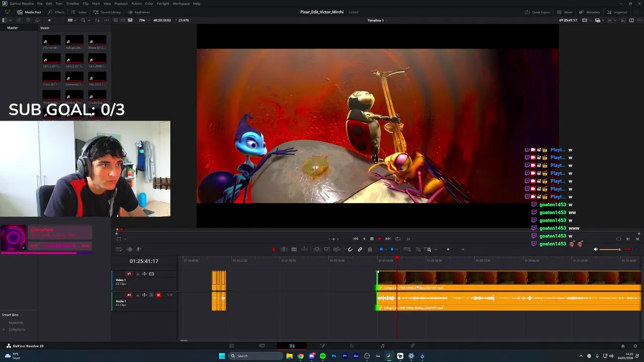Screen dimensions: 644x362
Task: Adjust the monitor volume slider
Action: click(610, 249)
